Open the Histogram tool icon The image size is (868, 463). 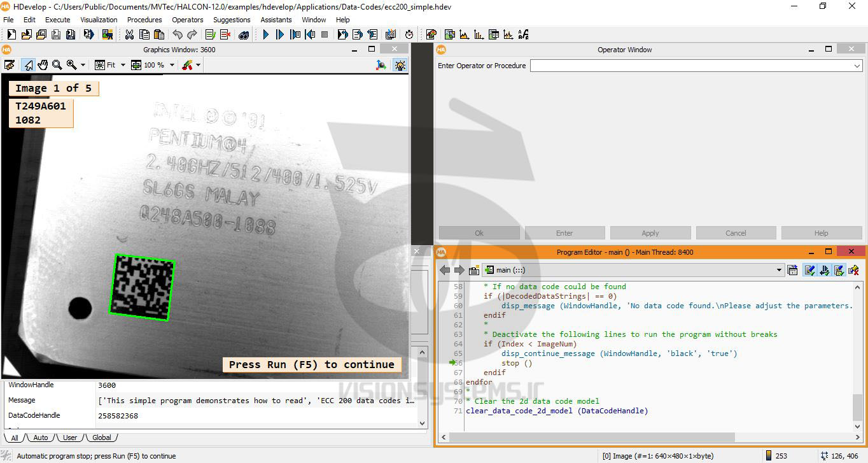465,34
